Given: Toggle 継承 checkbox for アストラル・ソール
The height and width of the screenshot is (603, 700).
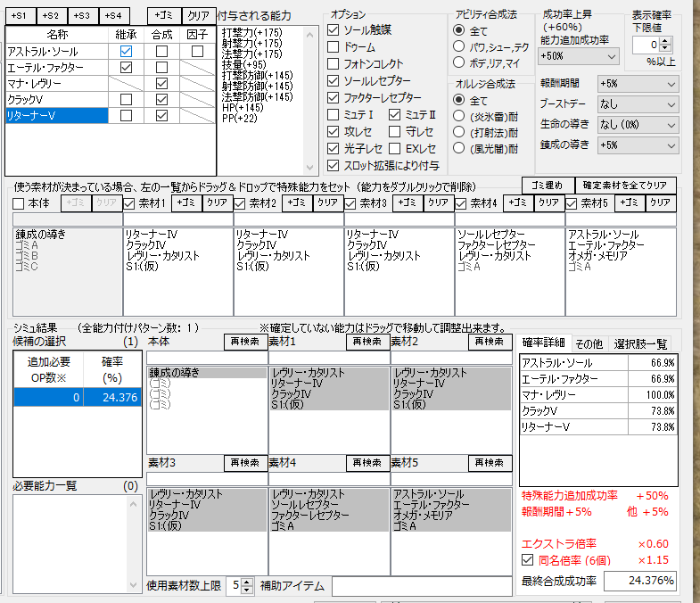Looking at the screenshot, I should coord(126,52).
